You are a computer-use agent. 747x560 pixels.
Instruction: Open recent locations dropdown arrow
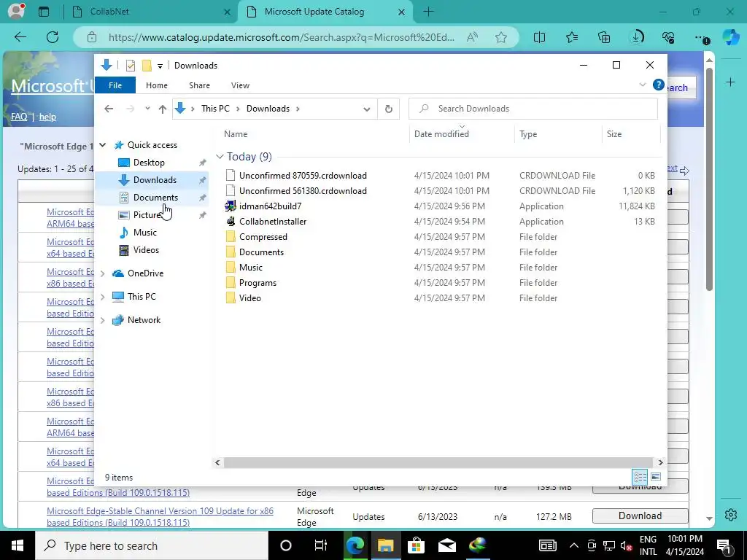147,109
